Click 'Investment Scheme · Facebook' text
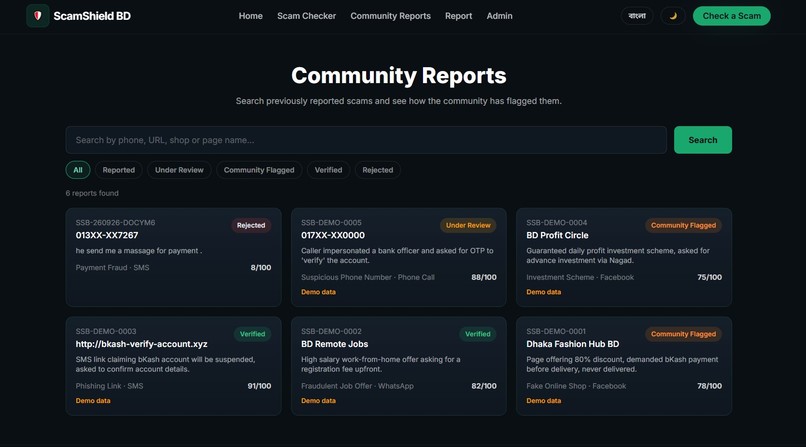The image size is (806, 447). tap(580, 277)
